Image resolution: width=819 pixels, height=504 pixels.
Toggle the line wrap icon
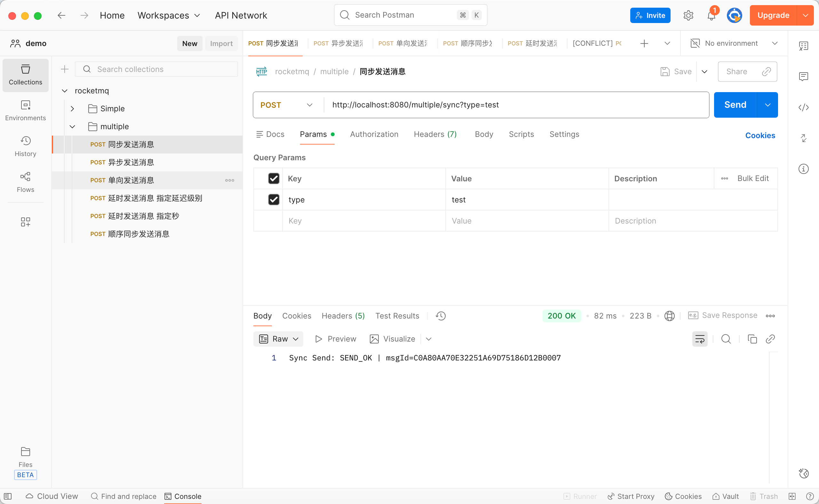tap(700, 339)
